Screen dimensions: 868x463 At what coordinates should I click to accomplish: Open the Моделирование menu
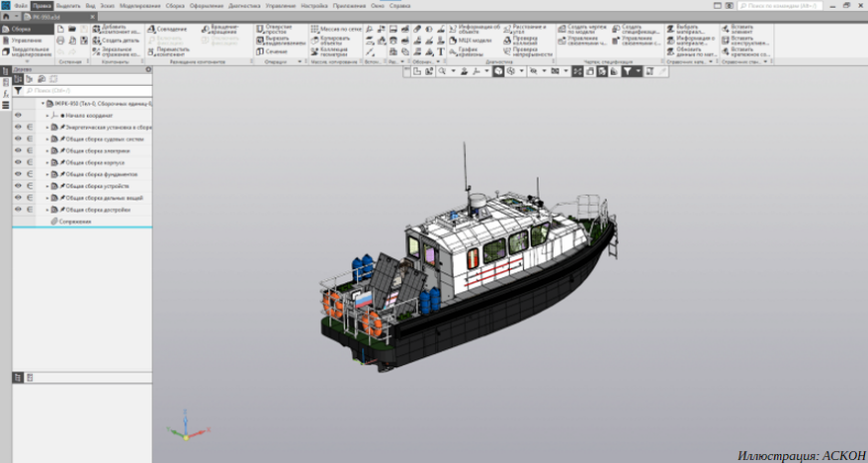[x=140, y=6]
